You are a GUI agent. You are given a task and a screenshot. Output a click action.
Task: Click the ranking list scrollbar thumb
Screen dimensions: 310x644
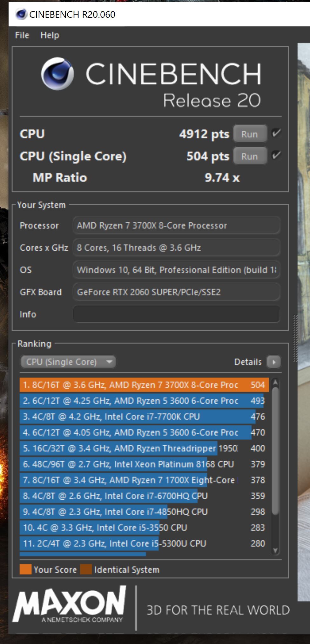pyautogui.click(x=275, y=450)
